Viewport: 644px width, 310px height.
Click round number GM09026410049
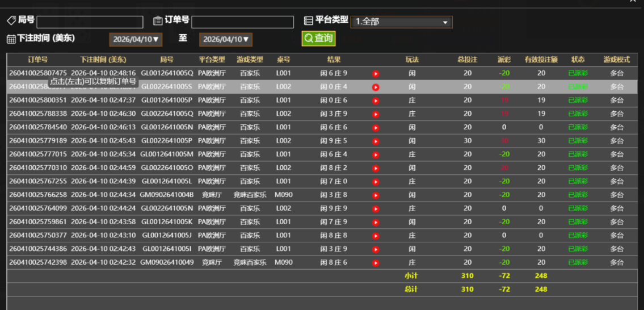(x=167, y=262)
